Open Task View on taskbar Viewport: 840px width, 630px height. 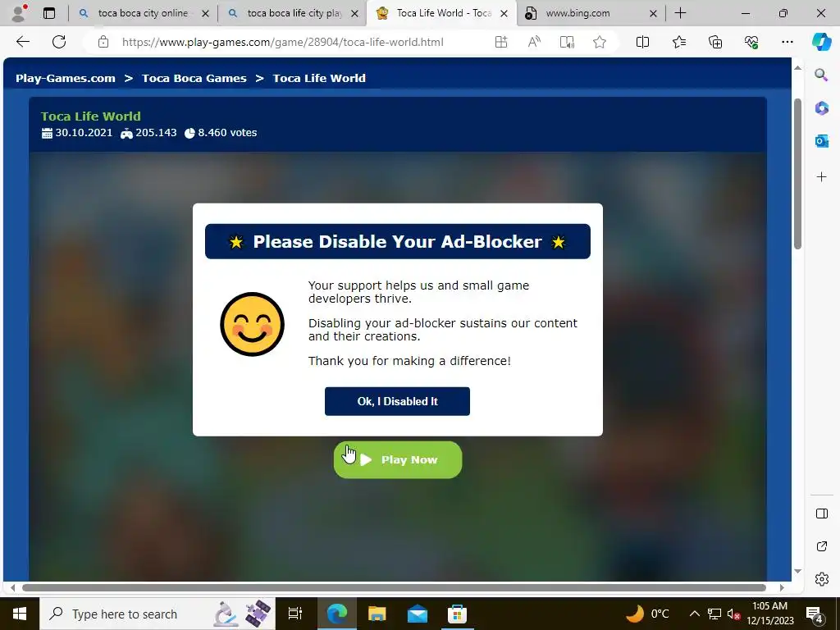pyautogui.click(x=295, y=614)
